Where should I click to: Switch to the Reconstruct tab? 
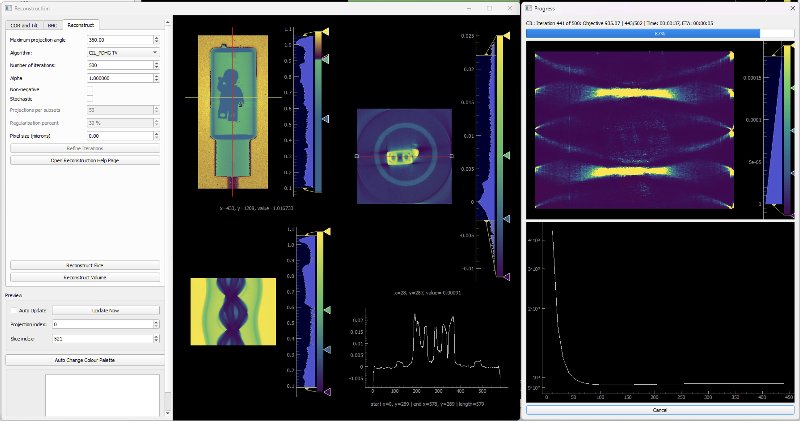point(81,25)
